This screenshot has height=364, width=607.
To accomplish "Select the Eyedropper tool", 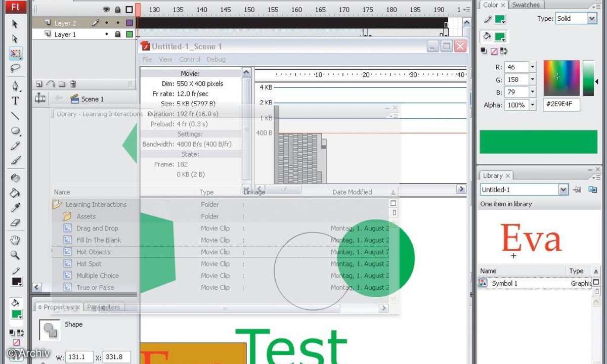I will pyautogui.click(x=15, y=208).
